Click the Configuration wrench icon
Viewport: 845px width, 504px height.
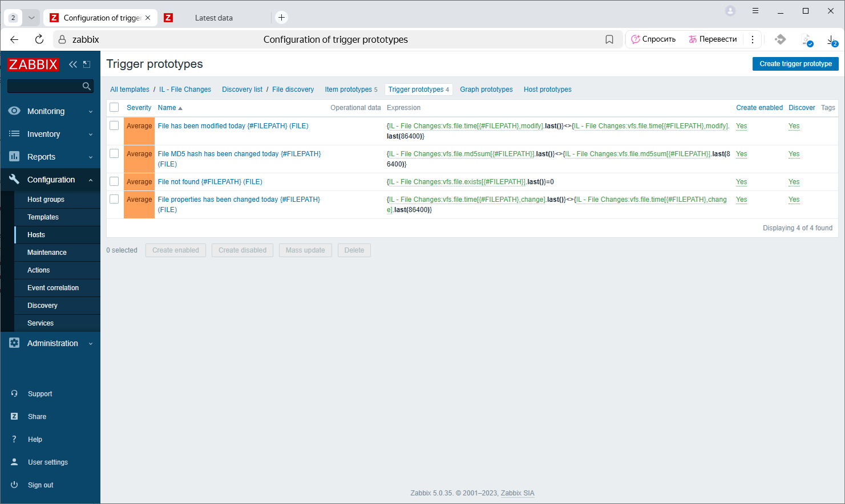click(14, 179)
